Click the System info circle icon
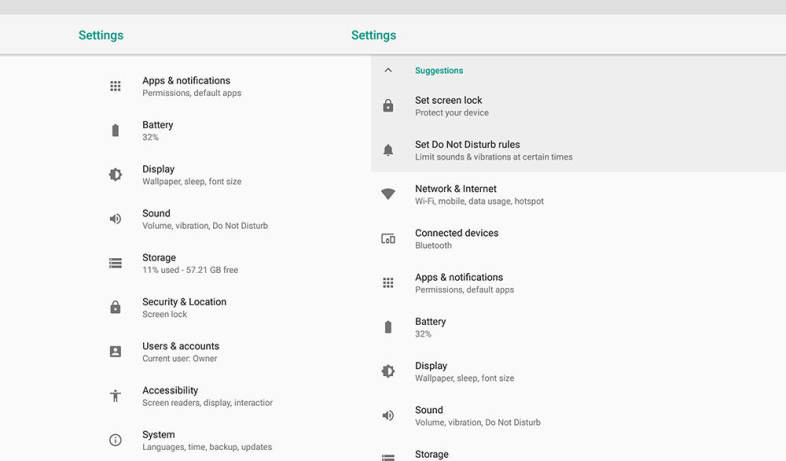Screen dimensions: 786x461 click(115, 440)
